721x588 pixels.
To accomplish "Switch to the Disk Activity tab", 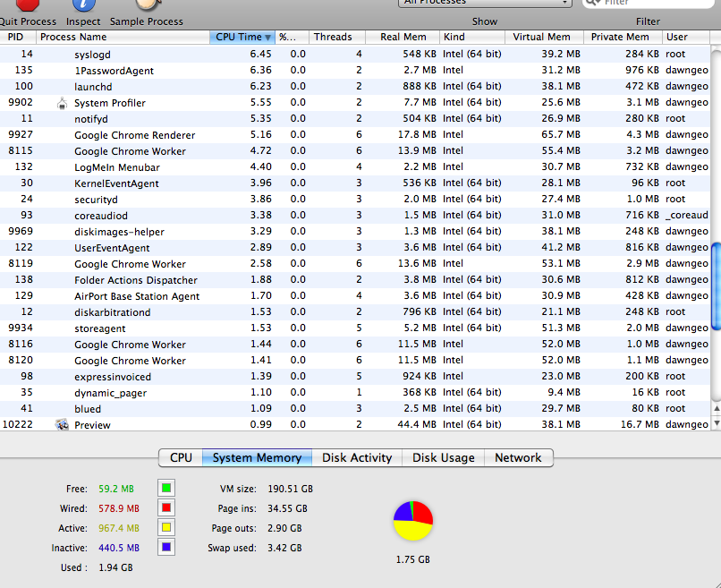I will 357,458.
